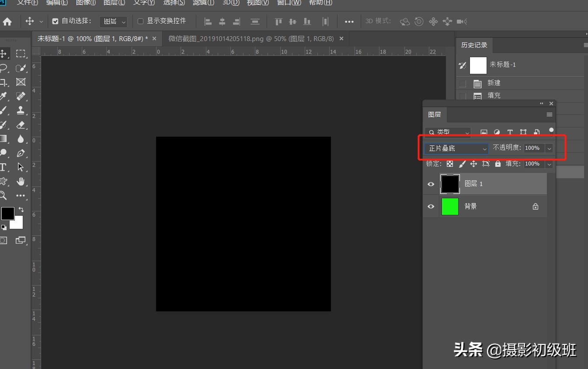Expand the 不透明度 opacity dropdown arrow
The image size is (588, 369).
(x=549, y=148)
